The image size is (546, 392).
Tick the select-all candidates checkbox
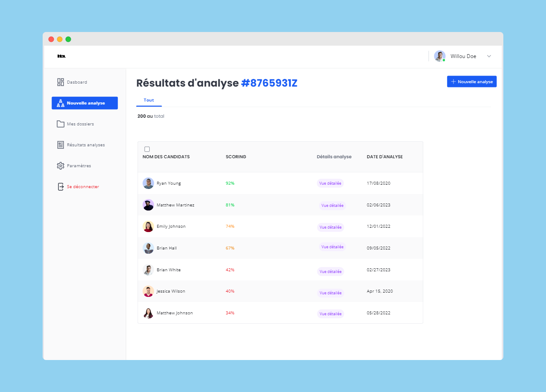coord(147,149)
